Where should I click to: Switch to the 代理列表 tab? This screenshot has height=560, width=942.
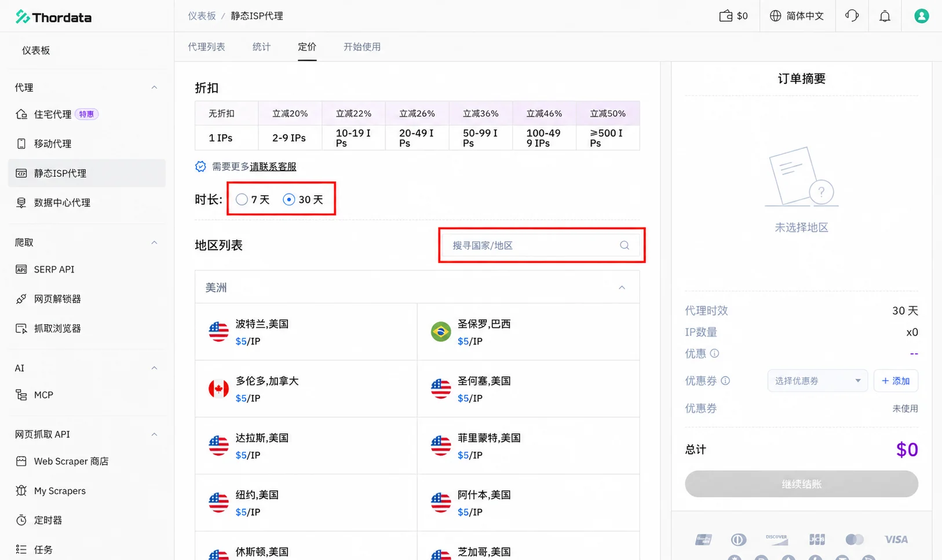(x=206, y=47)
